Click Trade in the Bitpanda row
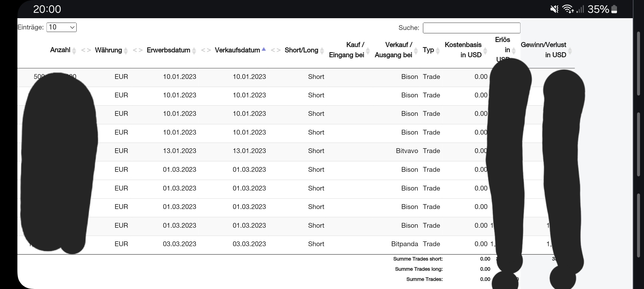 click(x=431, y=244)
